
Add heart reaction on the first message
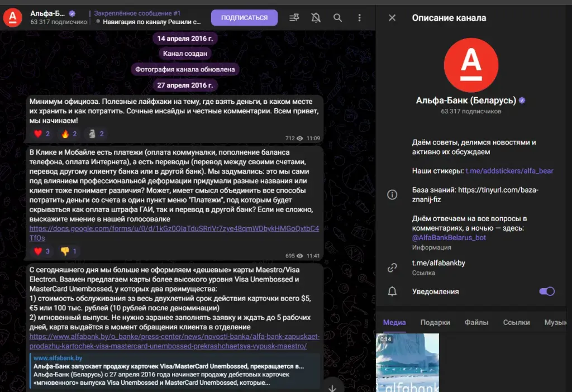pos(42,134)
